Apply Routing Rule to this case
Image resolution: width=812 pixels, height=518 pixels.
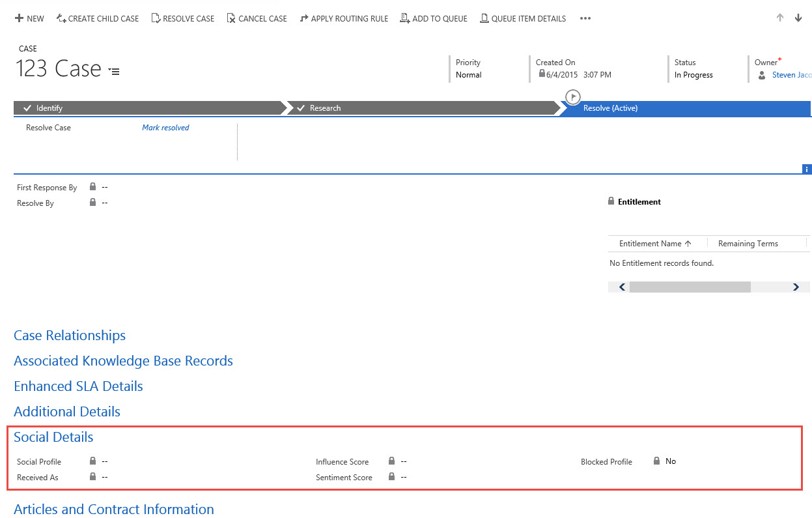(344, 18)
